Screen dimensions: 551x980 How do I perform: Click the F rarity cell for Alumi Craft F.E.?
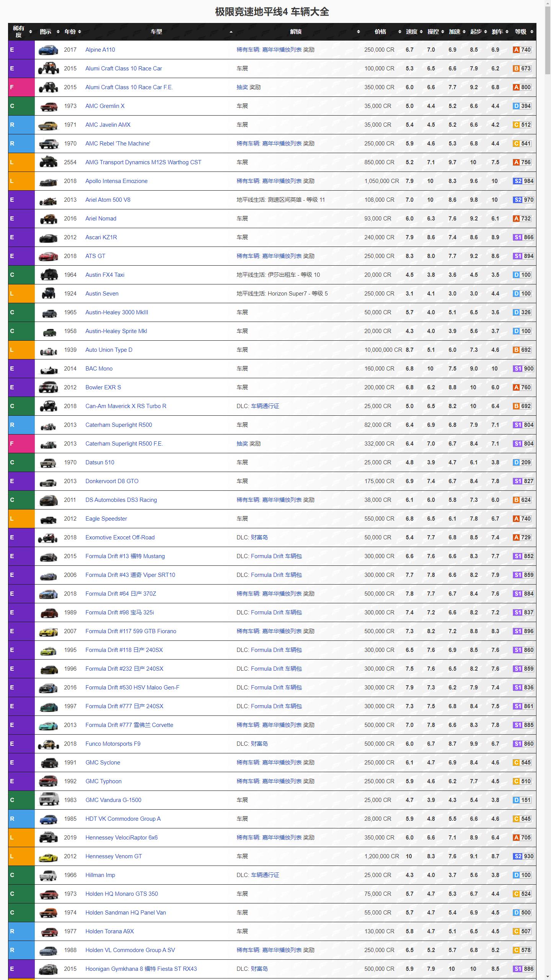click(21, 87)
